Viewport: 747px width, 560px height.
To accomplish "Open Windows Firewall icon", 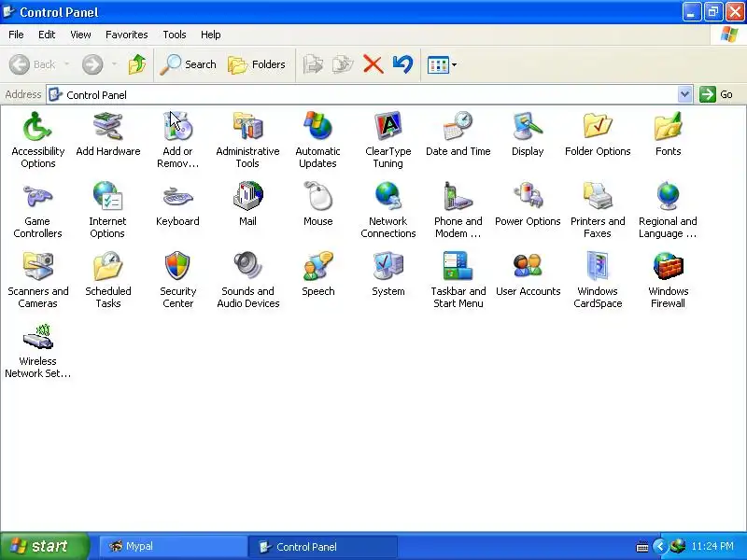I will (668, 267).
